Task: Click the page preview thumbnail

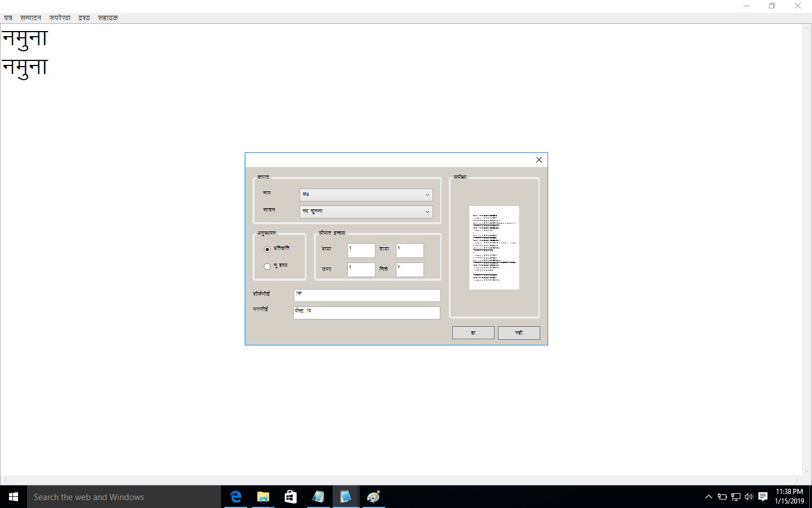Action: point(494,248)
